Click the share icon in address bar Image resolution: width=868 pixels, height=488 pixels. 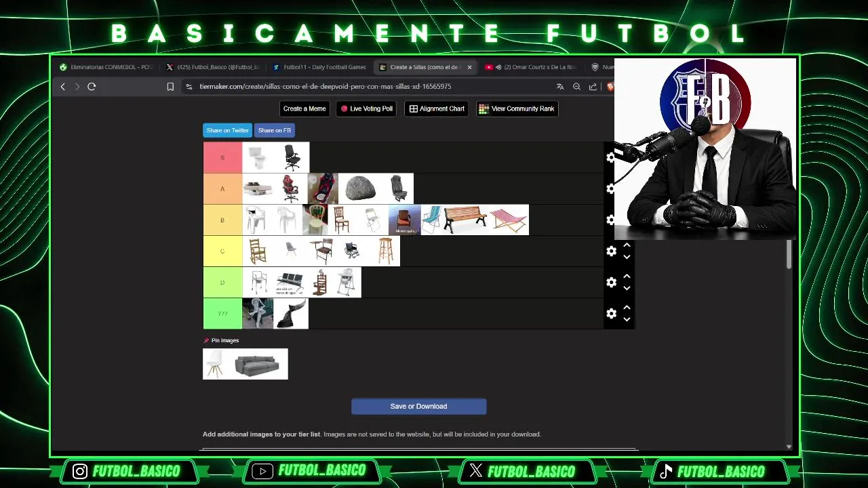[593, 87]
